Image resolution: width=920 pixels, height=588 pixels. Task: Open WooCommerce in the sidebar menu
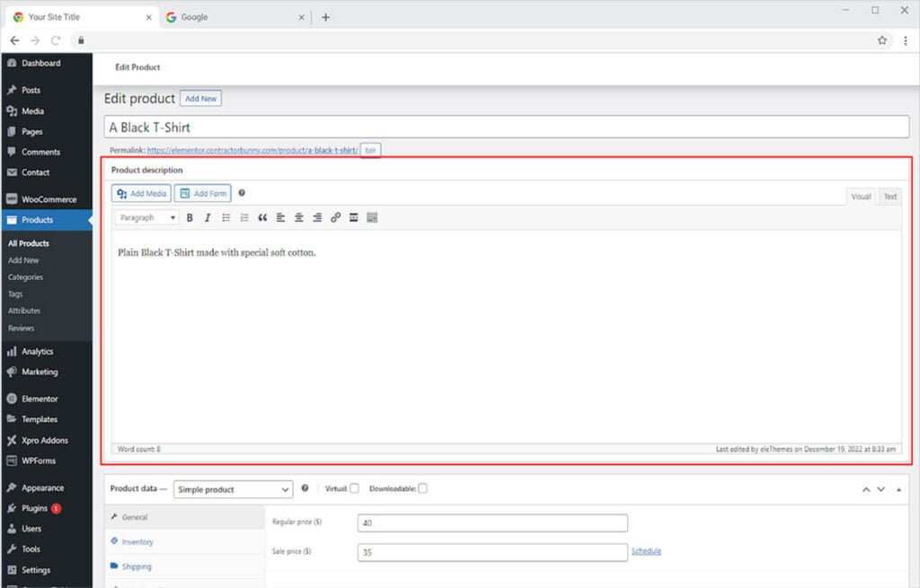pyautogui.click(x=49, y=199)
